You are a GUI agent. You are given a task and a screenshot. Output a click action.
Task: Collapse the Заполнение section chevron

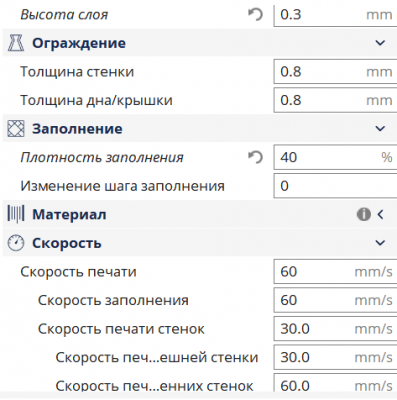[x=380, y=129]
